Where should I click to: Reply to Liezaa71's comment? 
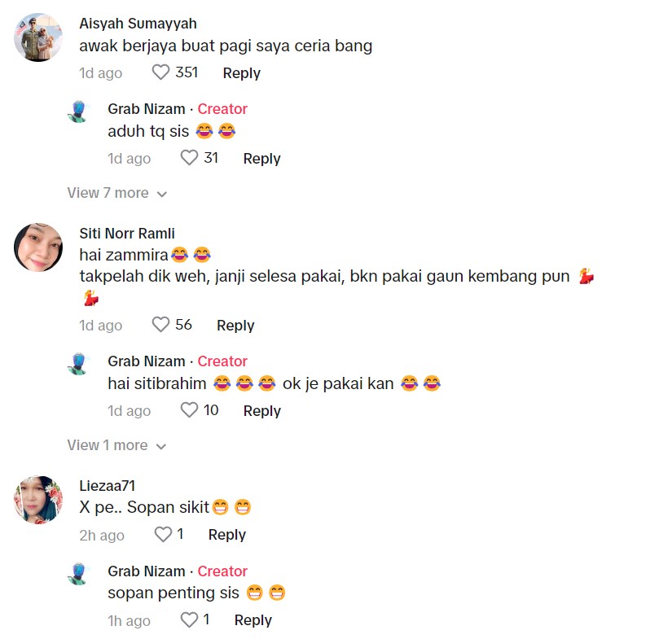[226, 535]
